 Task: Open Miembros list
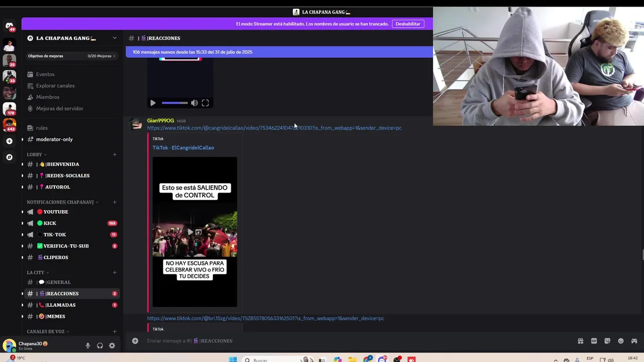click(x=71, y=97)
